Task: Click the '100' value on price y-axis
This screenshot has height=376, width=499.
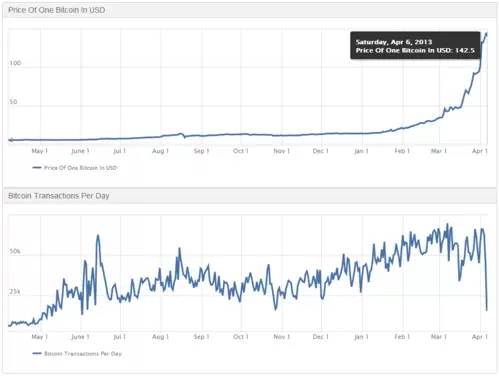Action: click(x=15, y=63)
